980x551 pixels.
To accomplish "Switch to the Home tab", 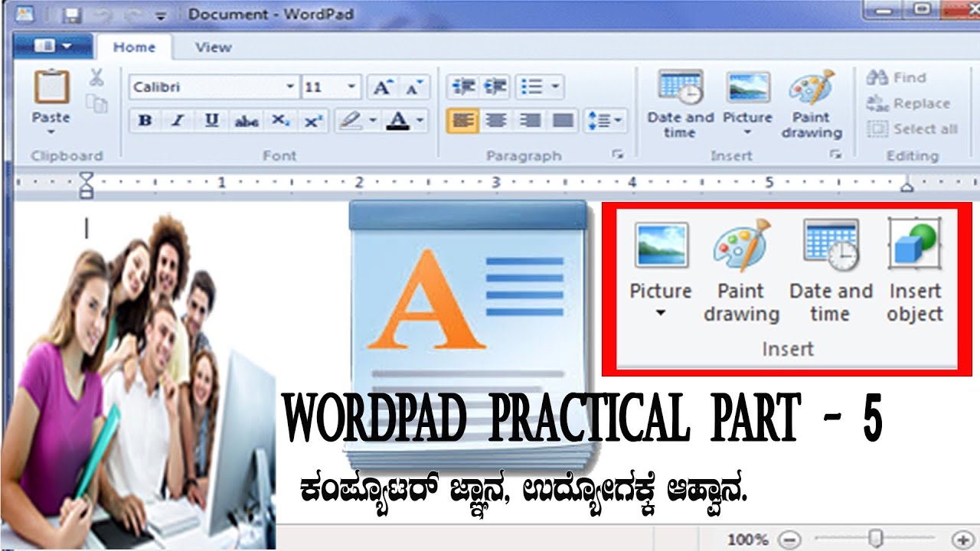I will click(134, 47).
